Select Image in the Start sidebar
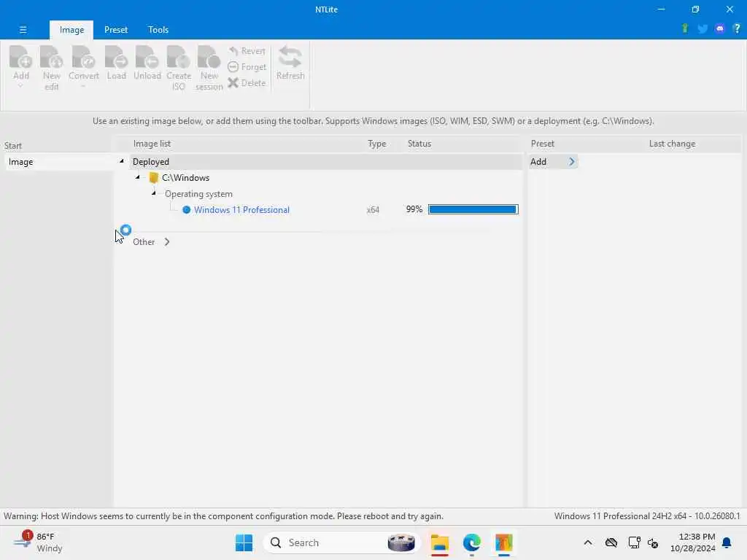This screenshot has height=560, width=747. click(x=58, y=162)
